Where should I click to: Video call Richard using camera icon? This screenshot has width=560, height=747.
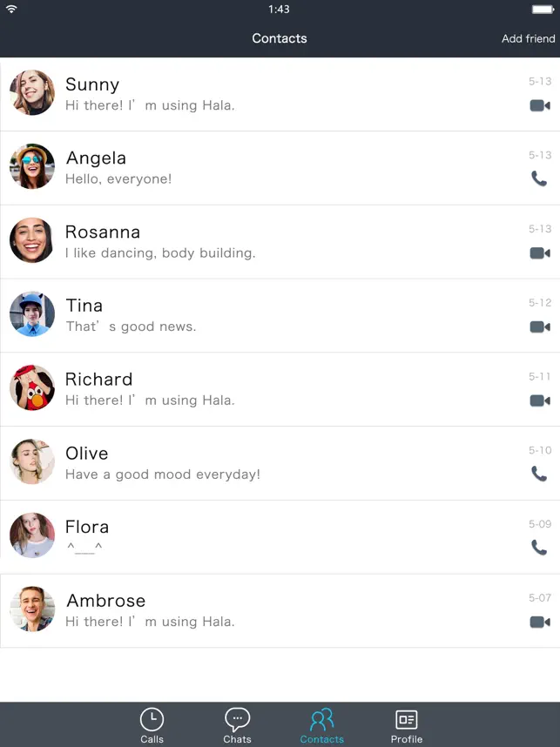[x=539, y=400]
